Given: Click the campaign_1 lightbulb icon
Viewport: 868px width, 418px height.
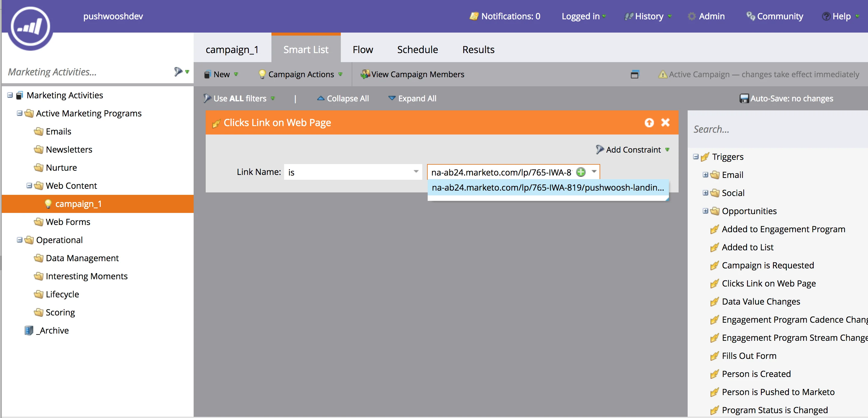Looking at the screenshot, I should click(48, 204).
